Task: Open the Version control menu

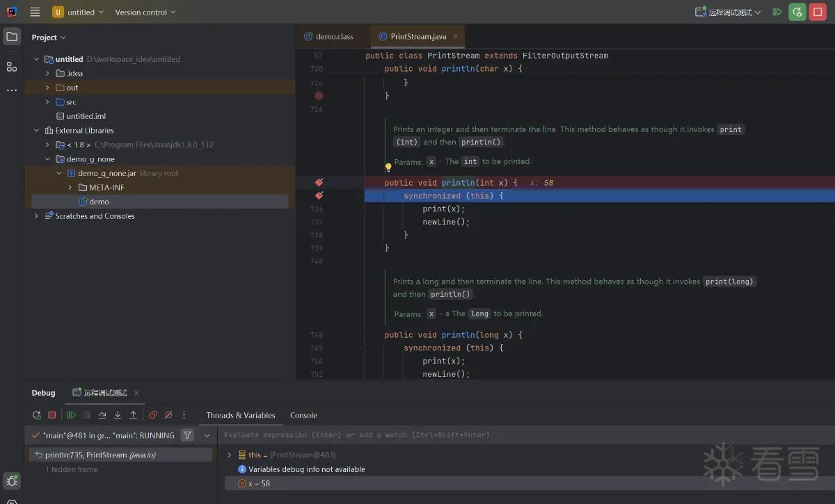Action: click(x=145, y=12)
